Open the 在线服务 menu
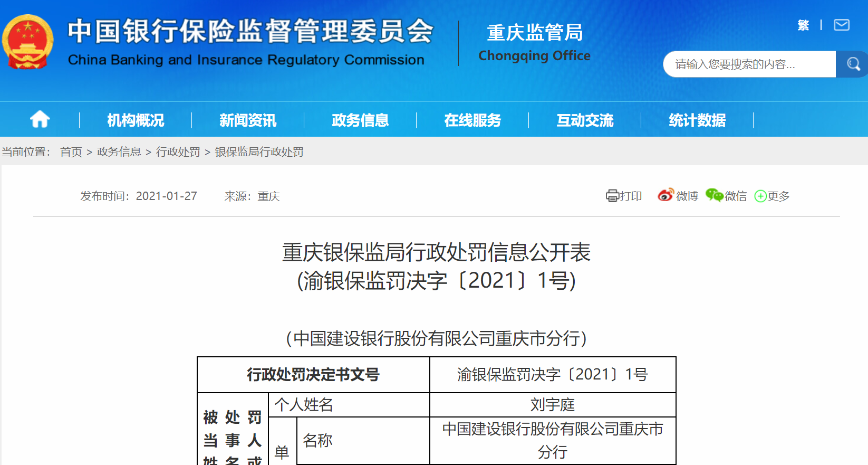The height and width of the screenshot is (465, 868). (472, 120)
